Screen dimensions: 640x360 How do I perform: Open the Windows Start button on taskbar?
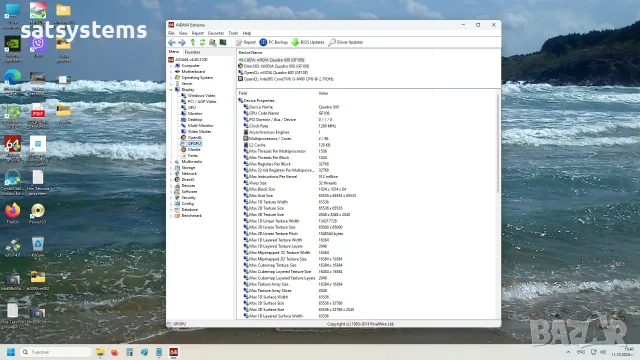[x=11, y=352]
